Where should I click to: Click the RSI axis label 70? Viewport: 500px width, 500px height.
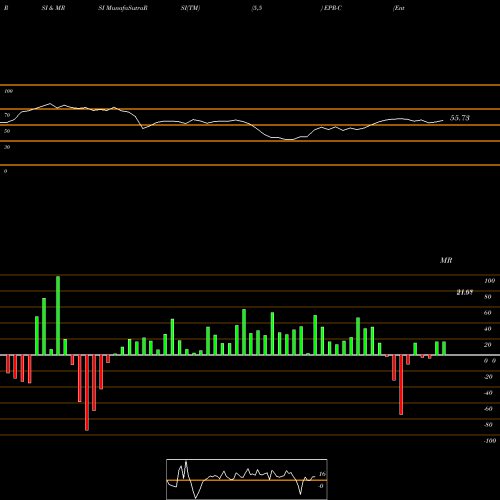click(7, 115)
